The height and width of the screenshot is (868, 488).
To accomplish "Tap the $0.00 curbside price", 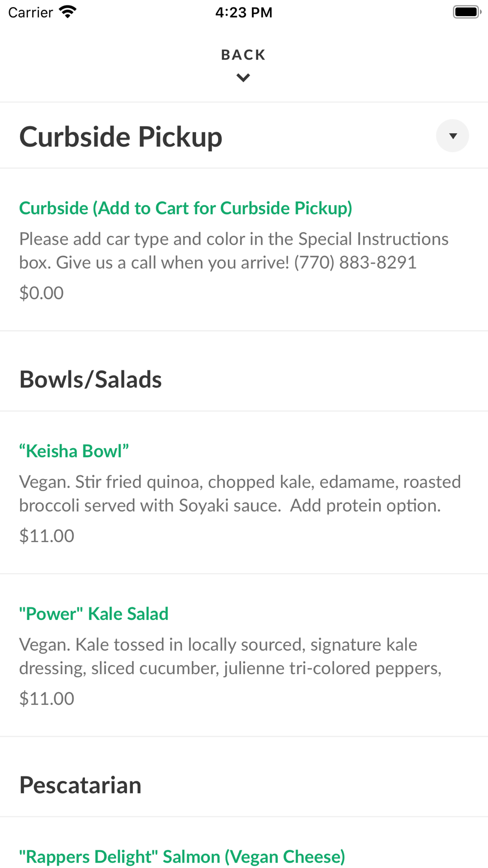I will [41, 293].
